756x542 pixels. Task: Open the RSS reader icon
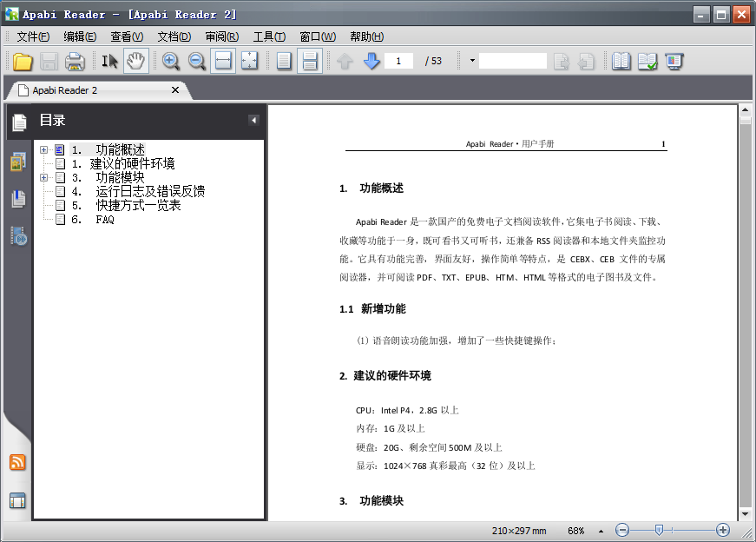(x=17, y=462)
